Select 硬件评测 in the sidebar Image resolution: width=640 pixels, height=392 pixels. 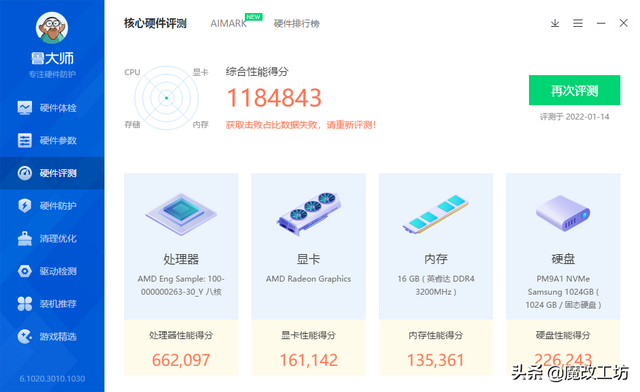(52, 173)
